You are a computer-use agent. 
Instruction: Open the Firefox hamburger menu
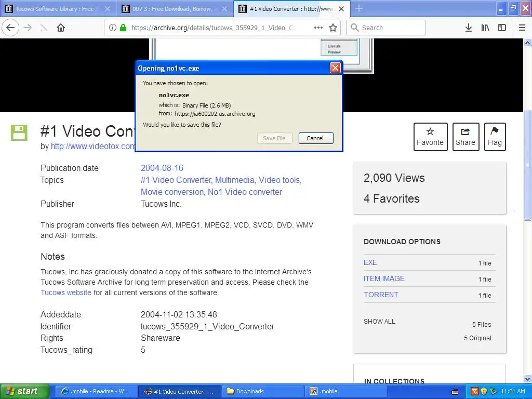pyautogui.click(x=522, y=28)
